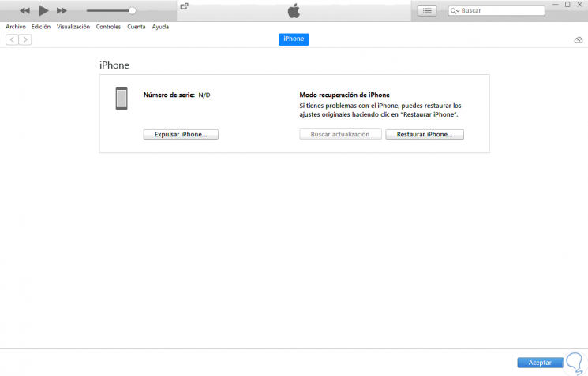Image resolution: width=588 pixels, height=376 pixels.
Task: Click the Aceptar button
Action: pyautogui.click(x=540, y=363)
